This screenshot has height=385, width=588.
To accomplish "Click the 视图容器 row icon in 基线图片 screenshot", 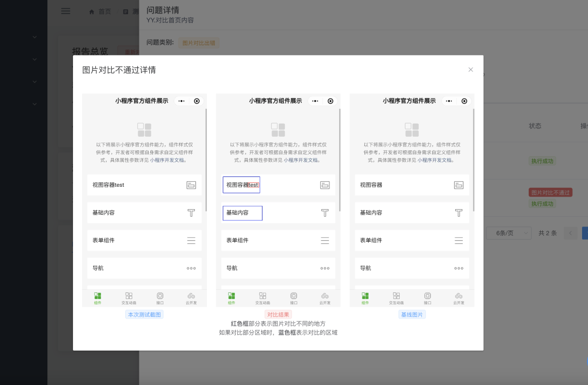I will (458, 185).
